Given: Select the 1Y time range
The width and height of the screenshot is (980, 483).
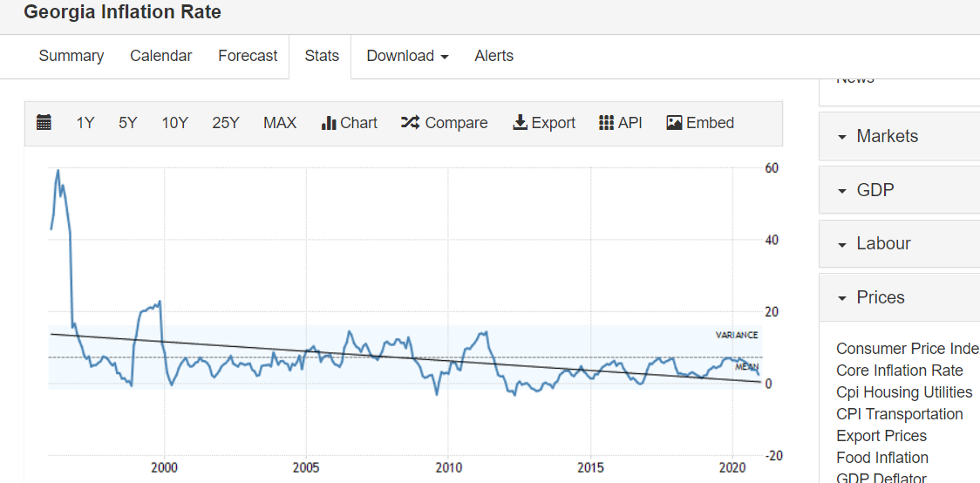Looking at the screenshot, I should (x=85, y=123).
